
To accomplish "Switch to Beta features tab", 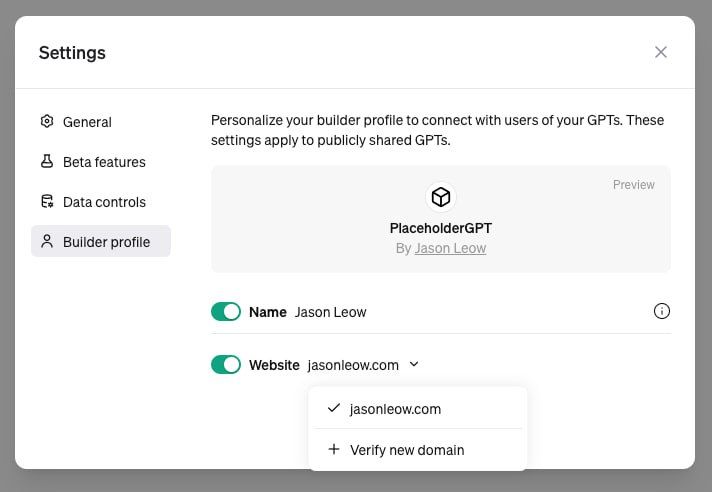I will point(104,162).
